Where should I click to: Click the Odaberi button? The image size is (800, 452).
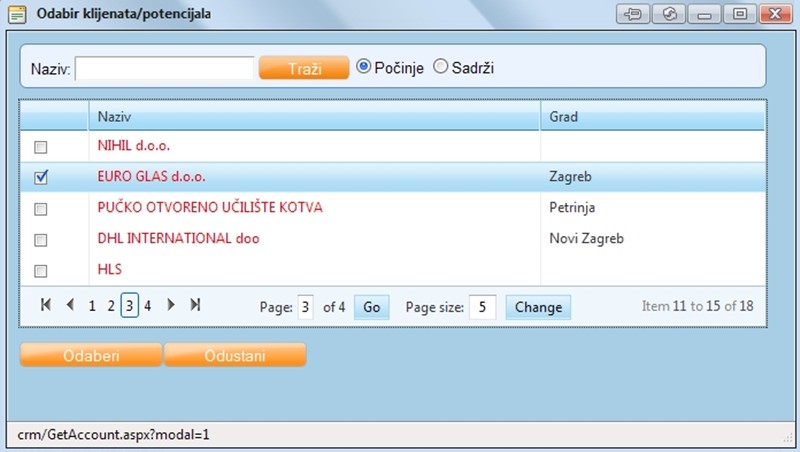pyautogui.click(x=91, y=355)
